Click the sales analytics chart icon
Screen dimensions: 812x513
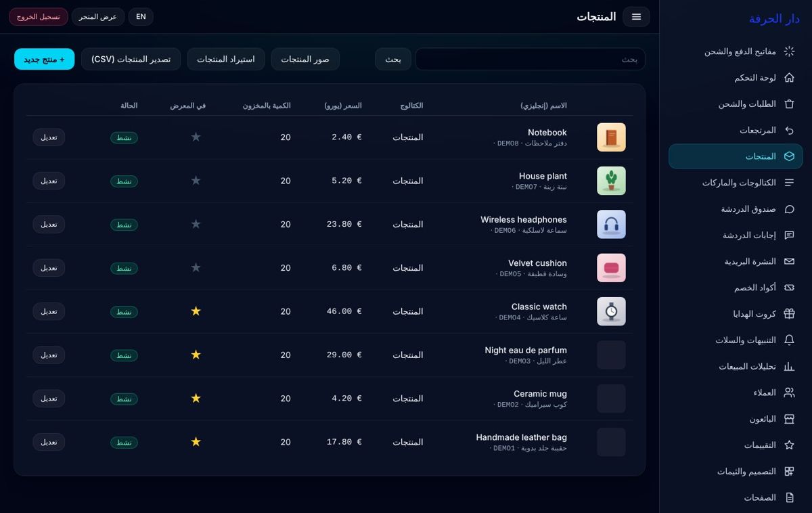[x=789, y=366]
